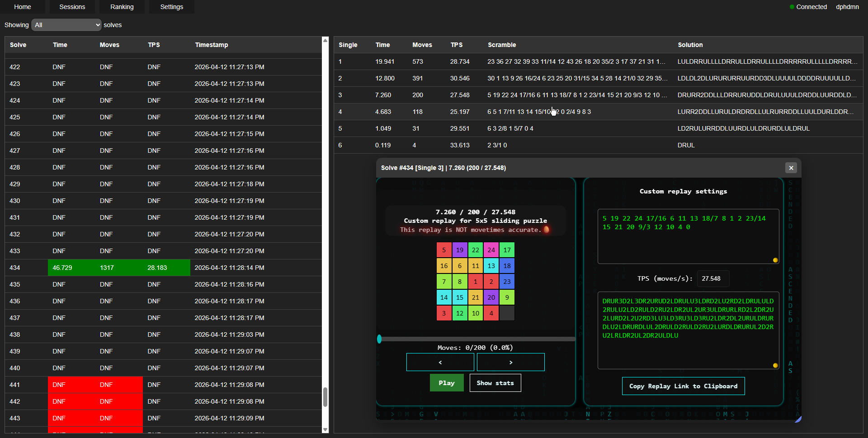
Task: Click the Timestamp column header
Action: coord(212,45)
